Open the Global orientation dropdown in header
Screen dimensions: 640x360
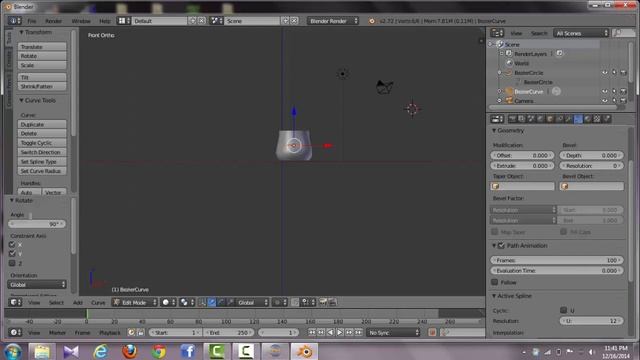pos(253,302)
